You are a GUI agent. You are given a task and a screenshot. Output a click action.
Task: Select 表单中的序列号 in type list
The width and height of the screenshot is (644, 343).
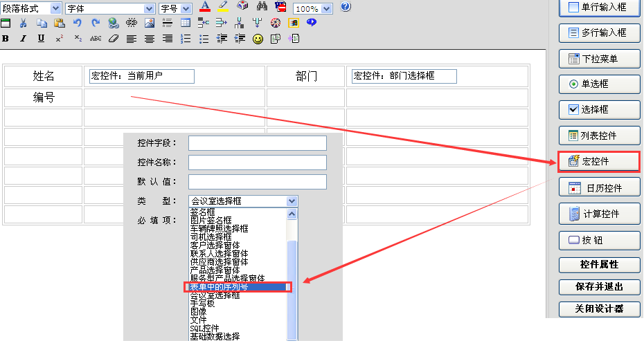[x=238, y=287]
